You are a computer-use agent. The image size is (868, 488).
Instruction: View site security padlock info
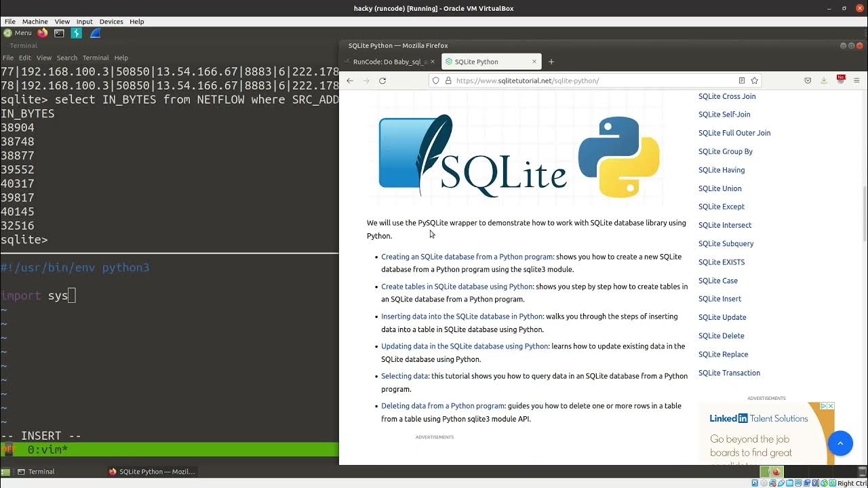pos(448,81)
